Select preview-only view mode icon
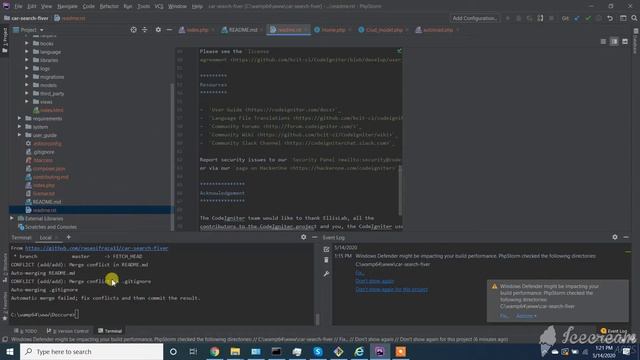Screen dimensions: 640x360 625,42
